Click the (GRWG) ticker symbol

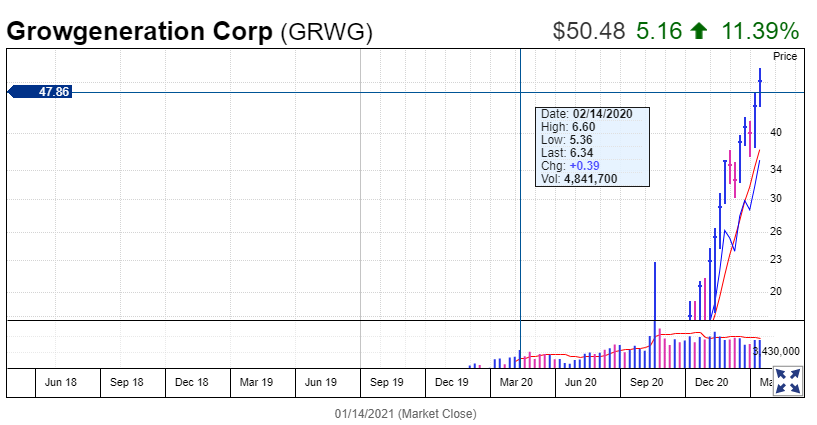pyautogui.click(x=326, y=32)
